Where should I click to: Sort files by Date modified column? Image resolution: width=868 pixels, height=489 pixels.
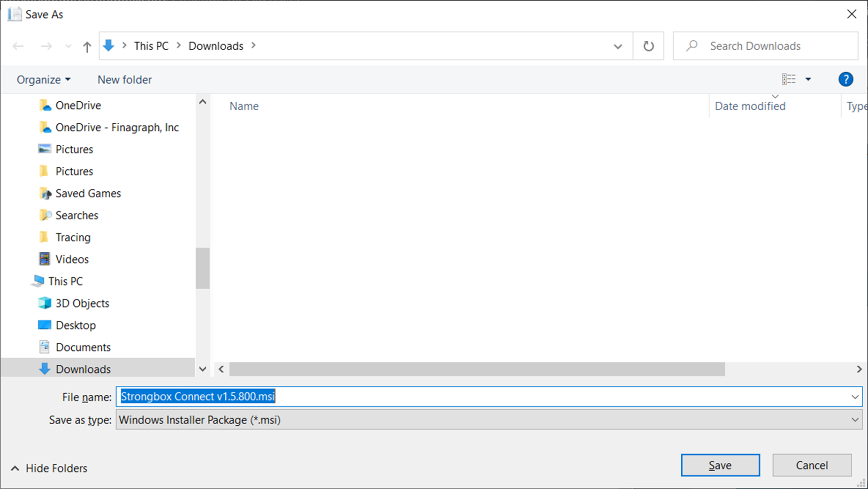(x=750, y=106)
